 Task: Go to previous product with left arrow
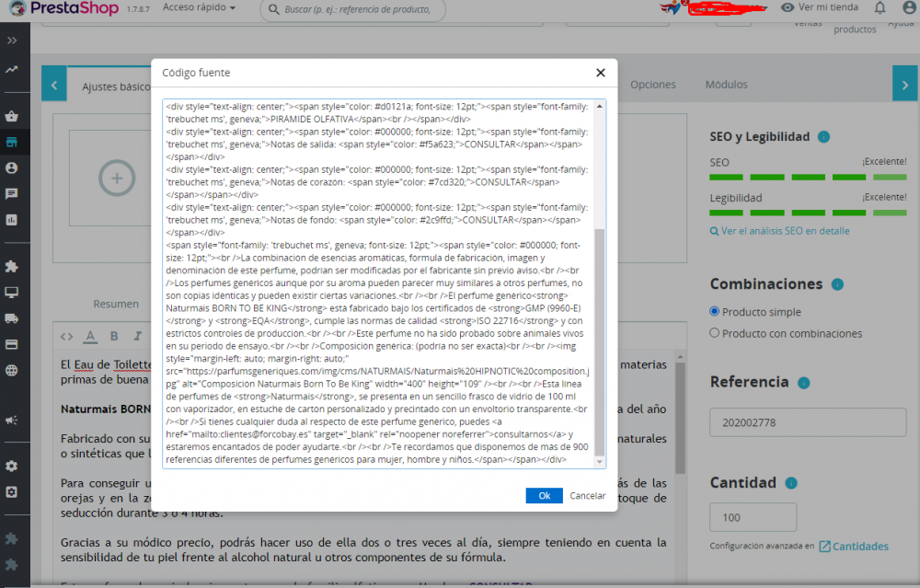coord(54,86)
